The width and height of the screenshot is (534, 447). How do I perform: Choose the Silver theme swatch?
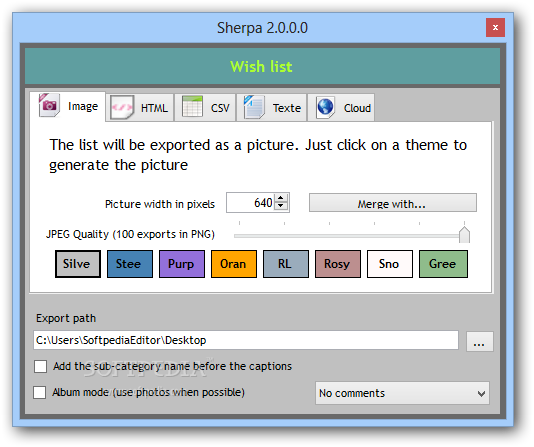[78, 264]
